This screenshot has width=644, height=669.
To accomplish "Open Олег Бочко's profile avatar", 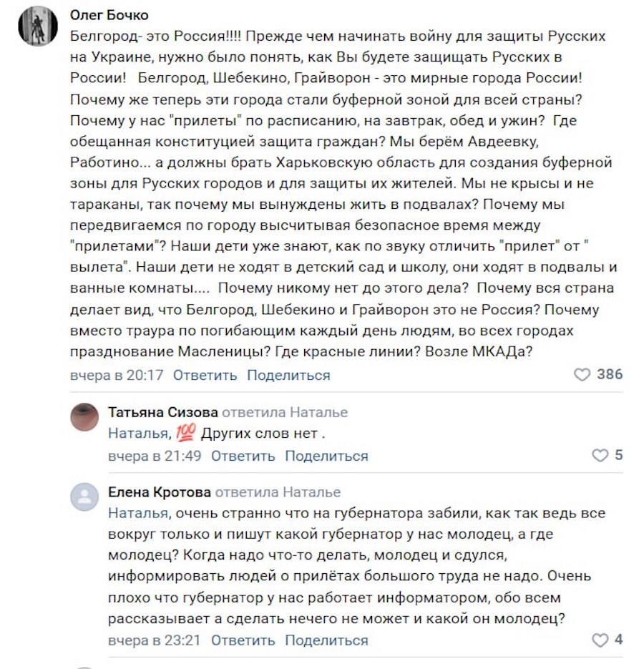I will click(37, 26).
